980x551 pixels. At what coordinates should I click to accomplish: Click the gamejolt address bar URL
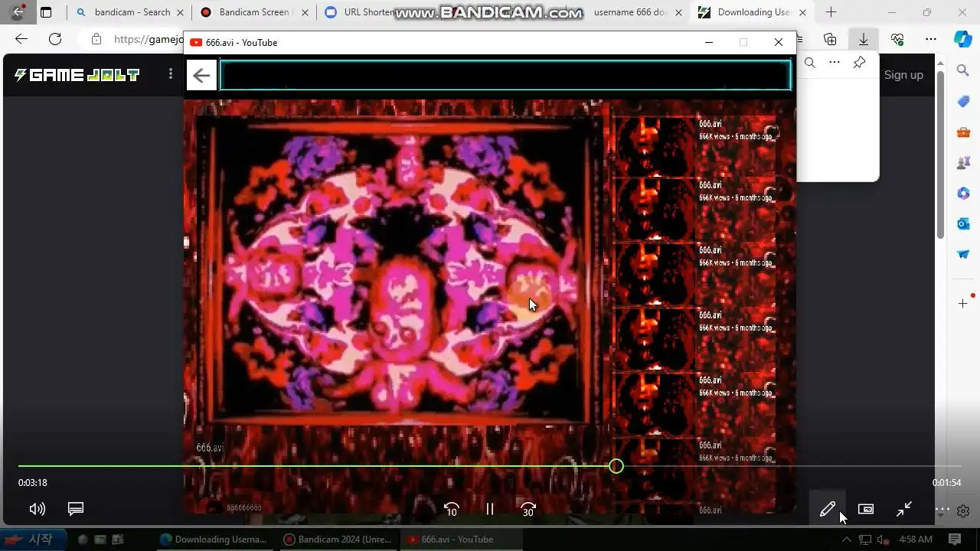point(149,39)
